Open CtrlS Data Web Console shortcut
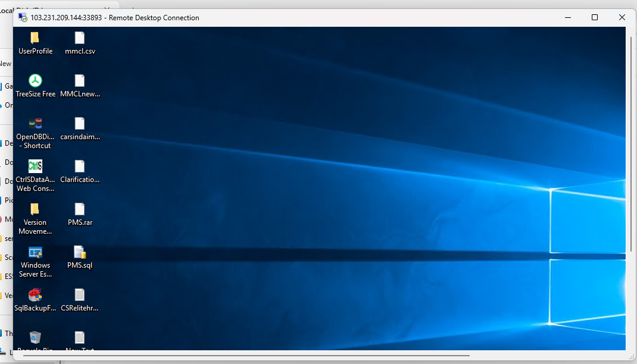Image resolution: width=637 pixels, height=364 pixels. (x=35, y=167)
